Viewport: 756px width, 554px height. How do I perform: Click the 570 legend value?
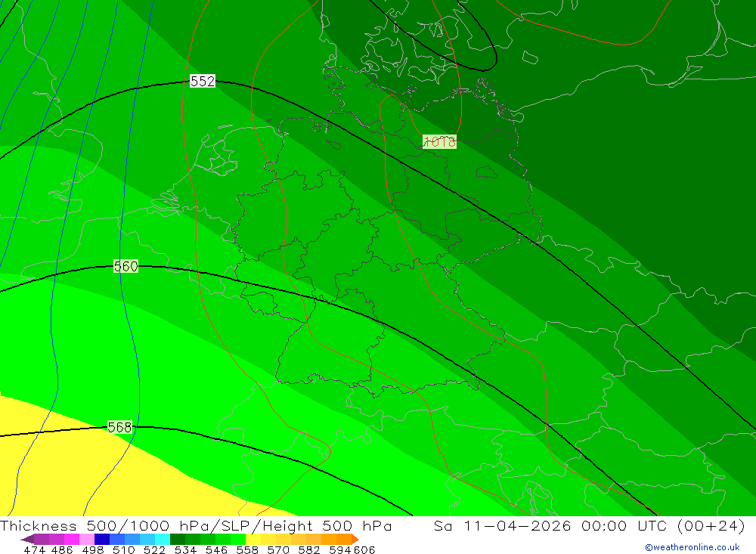tap(278, 549)
